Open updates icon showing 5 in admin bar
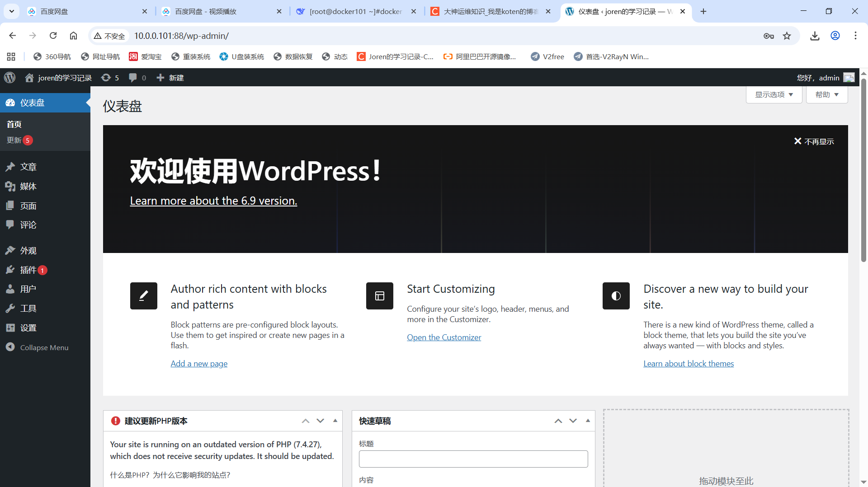This screenshot has height=487, width=868. (106, 78)
